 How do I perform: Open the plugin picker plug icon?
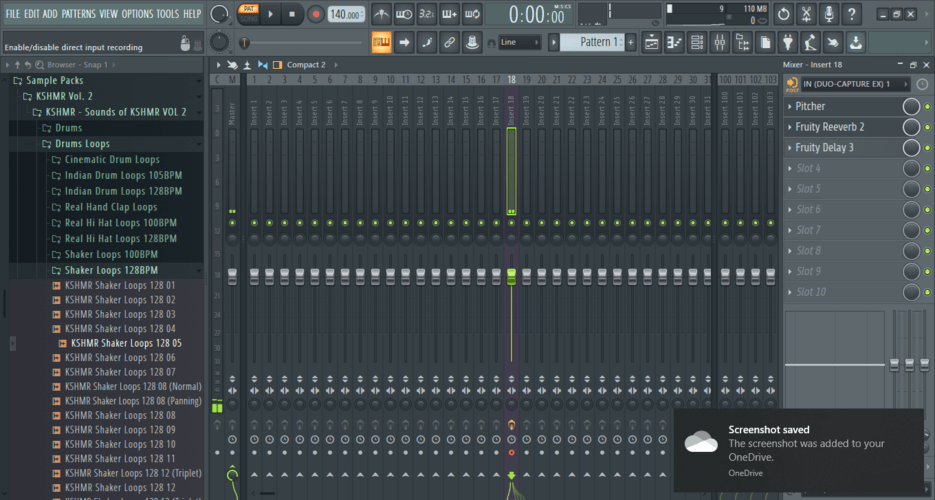coord(788,42)
